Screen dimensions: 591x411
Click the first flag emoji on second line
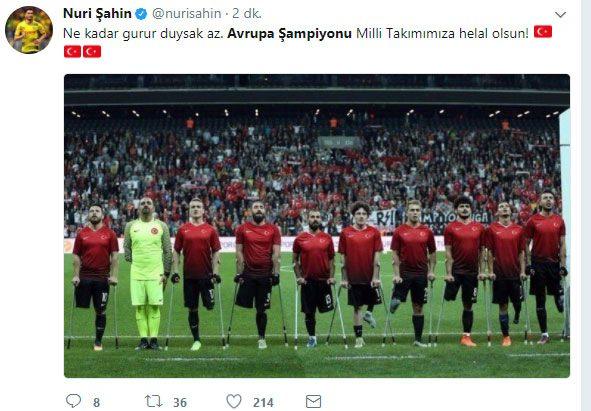pos(72,51)
